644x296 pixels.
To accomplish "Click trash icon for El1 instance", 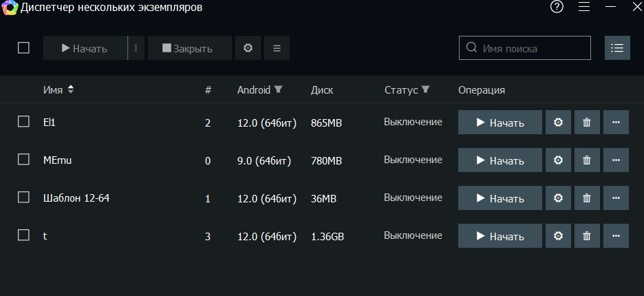I will click(x=587, y=123).
